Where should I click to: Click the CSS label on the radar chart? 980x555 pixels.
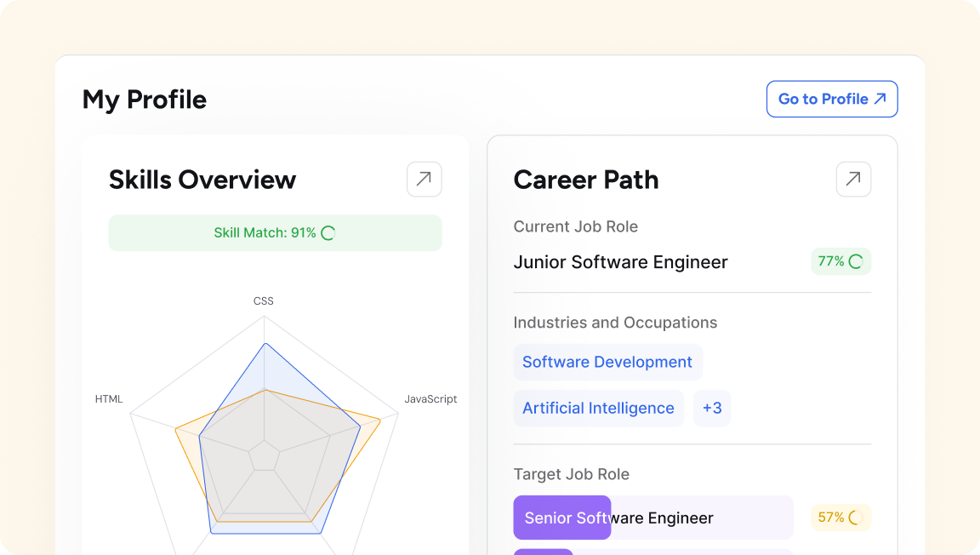click(x=264, y=300)
